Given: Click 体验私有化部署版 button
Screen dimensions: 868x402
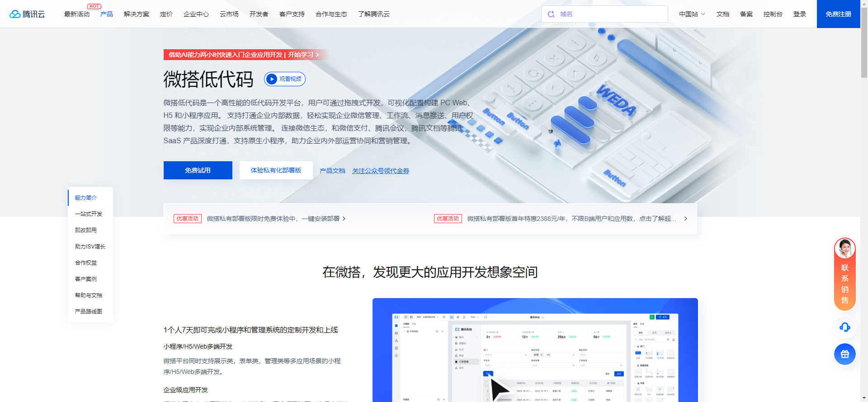Looking at the screenshot, I should (x=276, y=170).
